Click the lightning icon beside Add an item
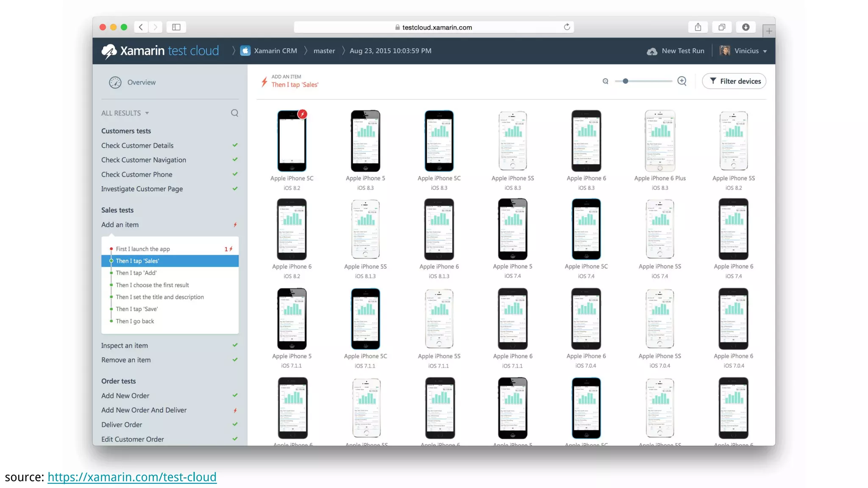Screen dimensions: 868x488 tap(235, 225)
